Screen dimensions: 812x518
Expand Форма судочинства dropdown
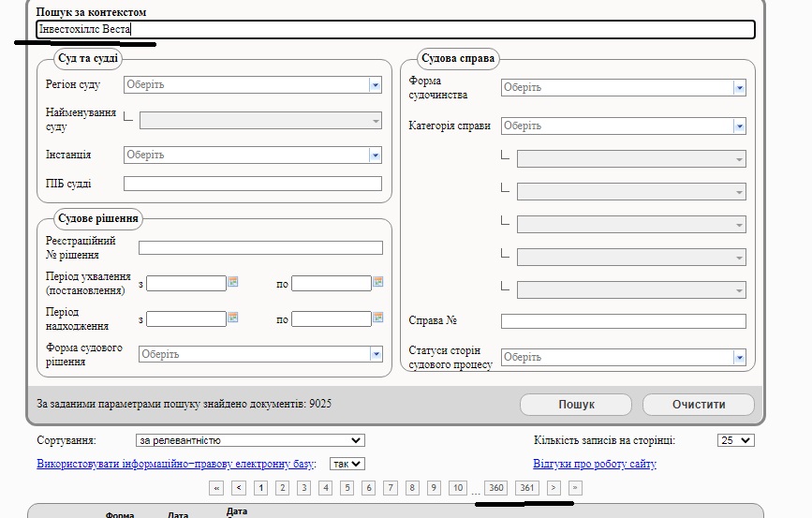[739, 88]
